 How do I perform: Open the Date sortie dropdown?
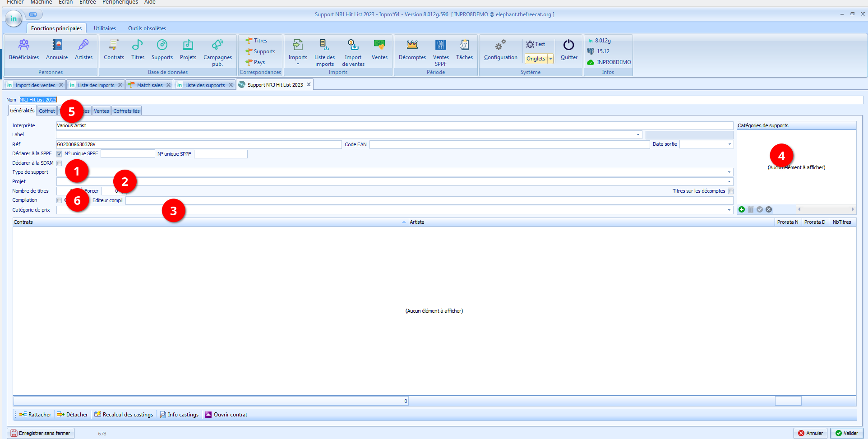pos(729,144)
